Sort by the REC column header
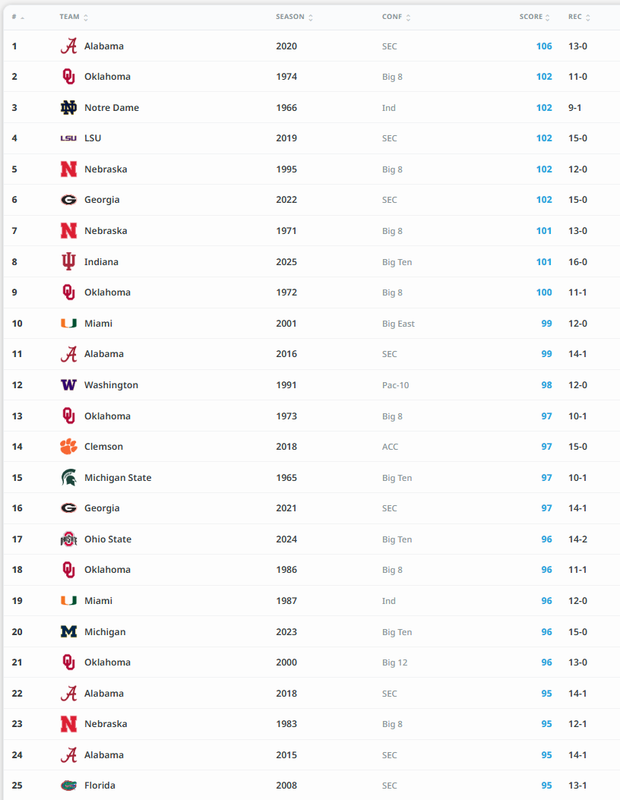Screen dimensions: 620x800 [x=579, y=17]
